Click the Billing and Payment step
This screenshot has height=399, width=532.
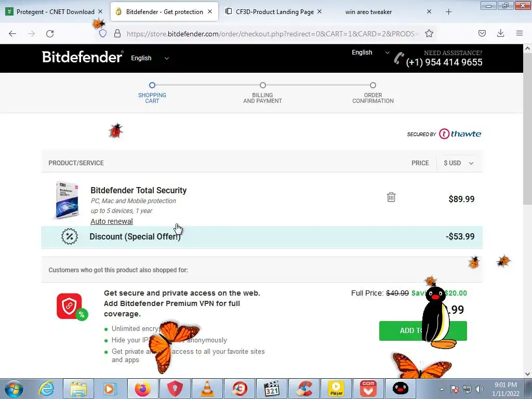tap(262, 93)
